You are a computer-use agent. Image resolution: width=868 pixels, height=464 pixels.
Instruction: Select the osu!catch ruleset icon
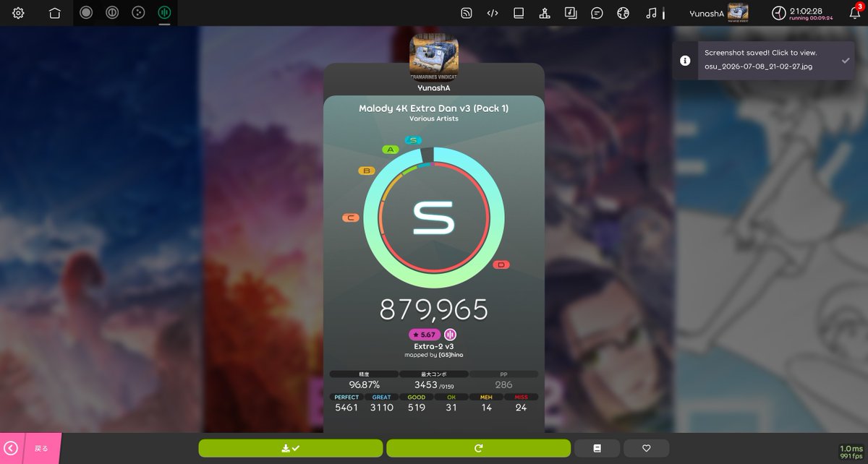pos(138,12)
